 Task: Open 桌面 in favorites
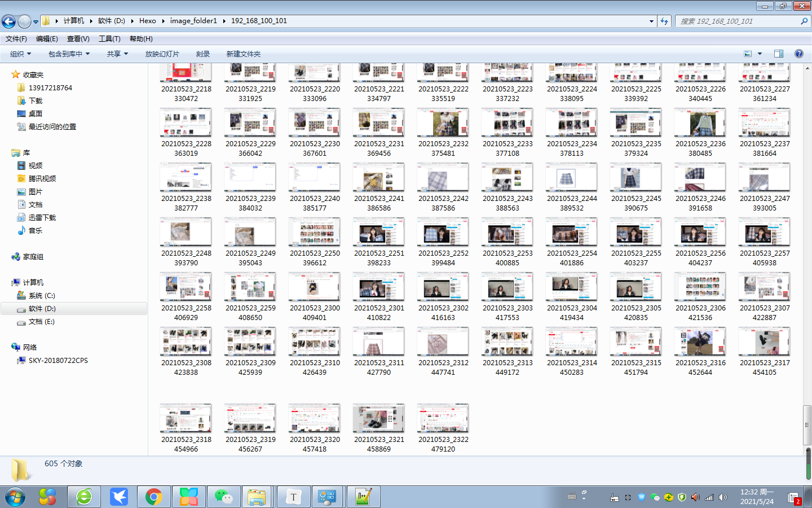tap(36, 113)
